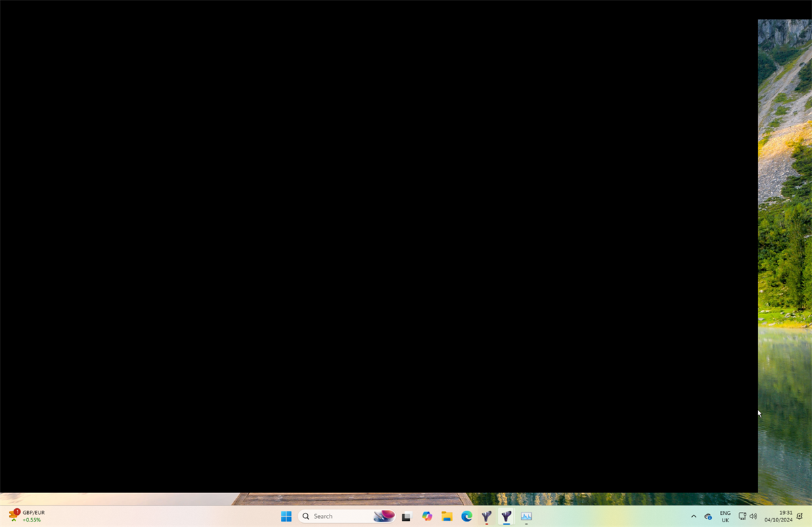Open the performance monitor graph app icon
The image size is (812, 527).
click(x=526, y=516)
